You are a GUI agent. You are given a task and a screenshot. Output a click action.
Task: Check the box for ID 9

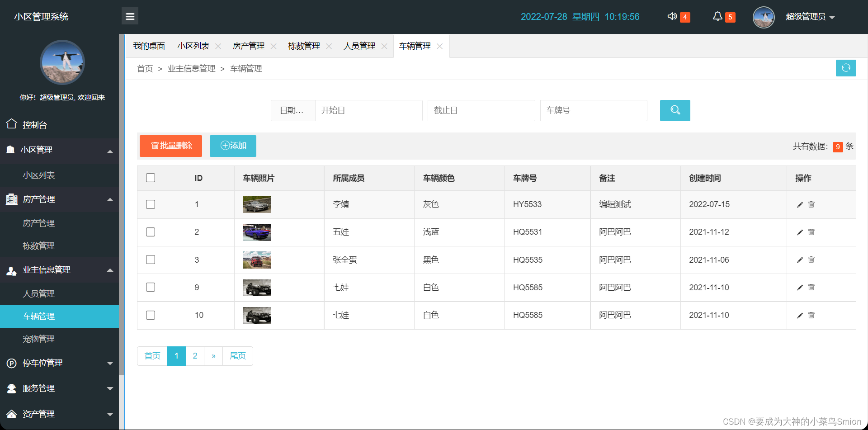[x=151, y=287]
